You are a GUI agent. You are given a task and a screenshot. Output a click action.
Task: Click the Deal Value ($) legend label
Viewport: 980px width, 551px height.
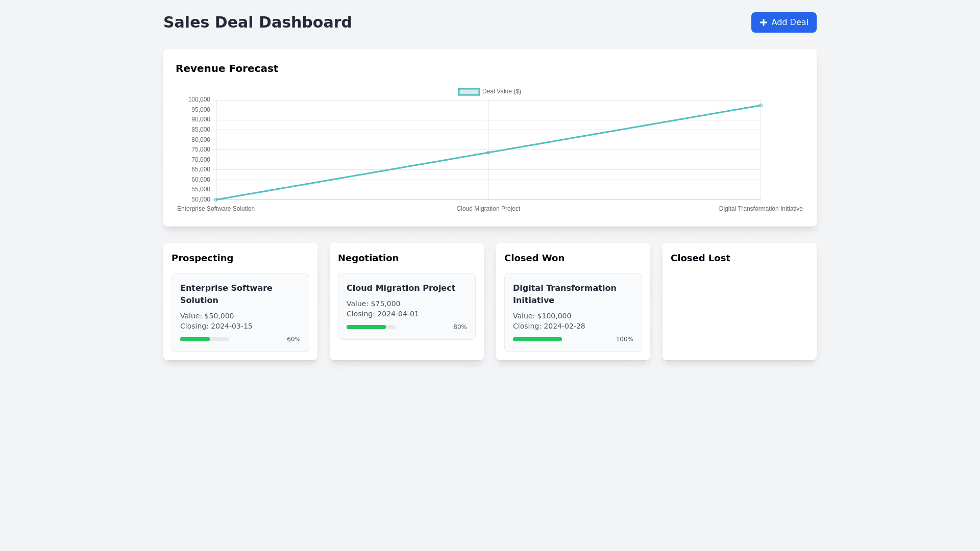pyautogui.click(x=501, y=92)
